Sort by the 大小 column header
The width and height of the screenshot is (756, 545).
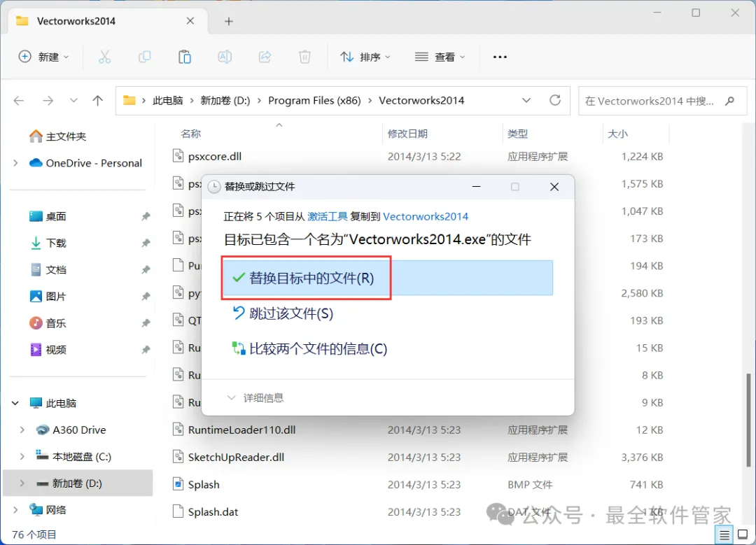pos(617,134)
